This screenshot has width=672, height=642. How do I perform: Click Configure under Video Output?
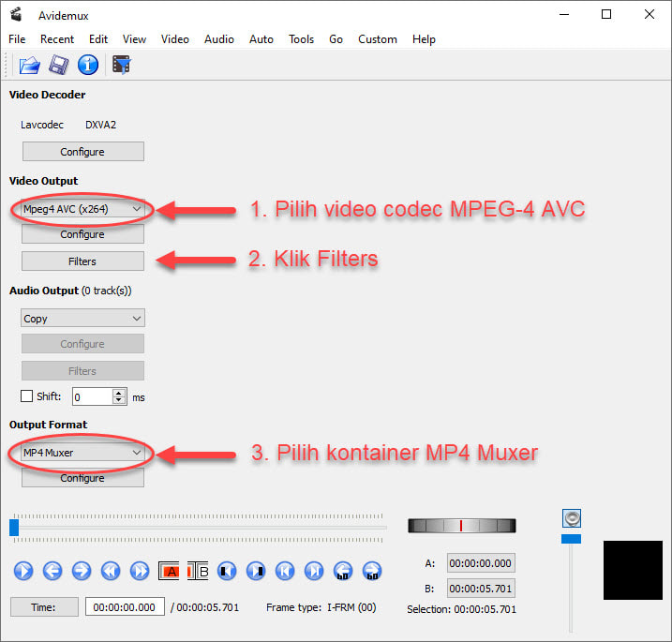[x=82, y=234]
